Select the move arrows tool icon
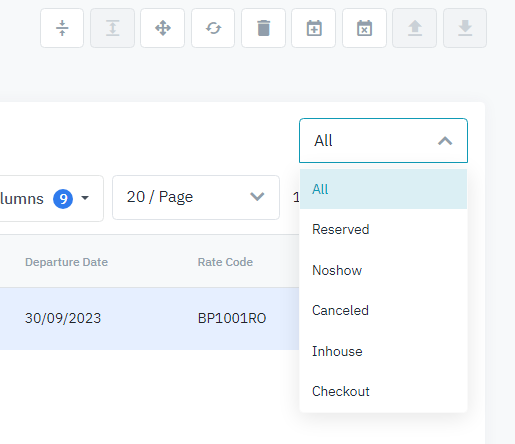 pos(163,28)
